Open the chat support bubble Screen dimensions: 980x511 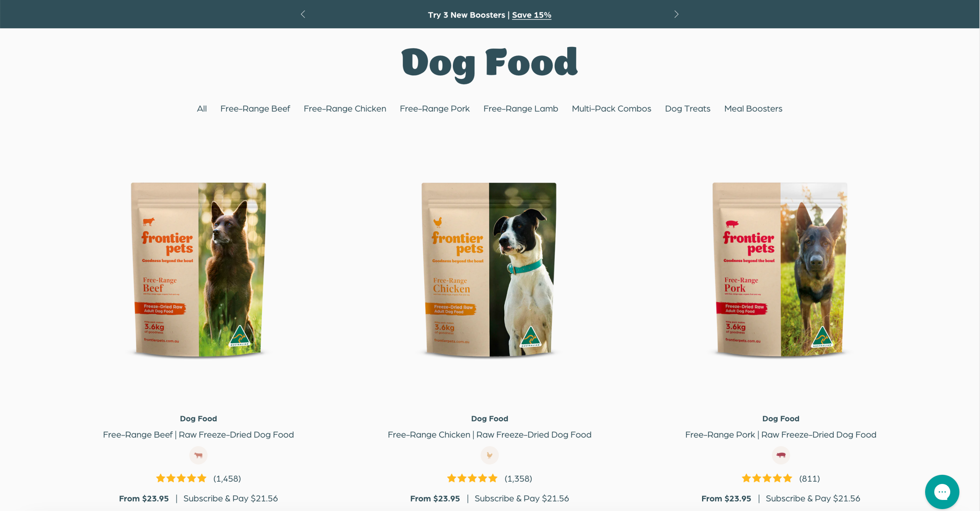point(942,492)
